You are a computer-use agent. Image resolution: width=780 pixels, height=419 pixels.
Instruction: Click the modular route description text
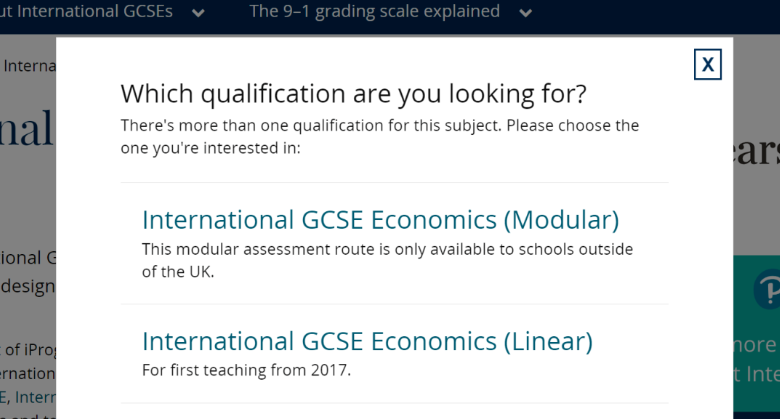(x=388, y=260)
